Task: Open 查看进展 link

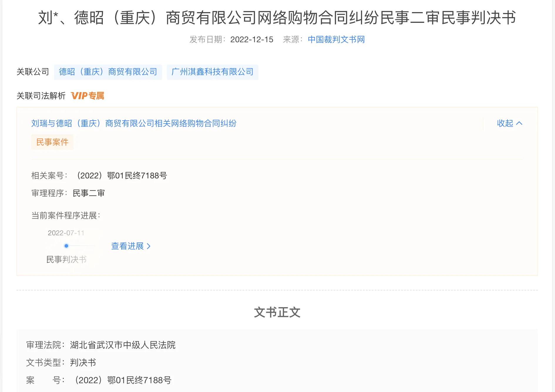Action: tap(131, 246)
